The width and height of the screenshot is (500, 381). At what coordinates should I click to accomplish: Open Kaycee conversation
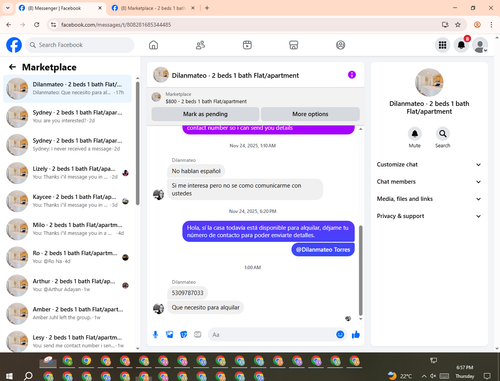click(68, 201)
